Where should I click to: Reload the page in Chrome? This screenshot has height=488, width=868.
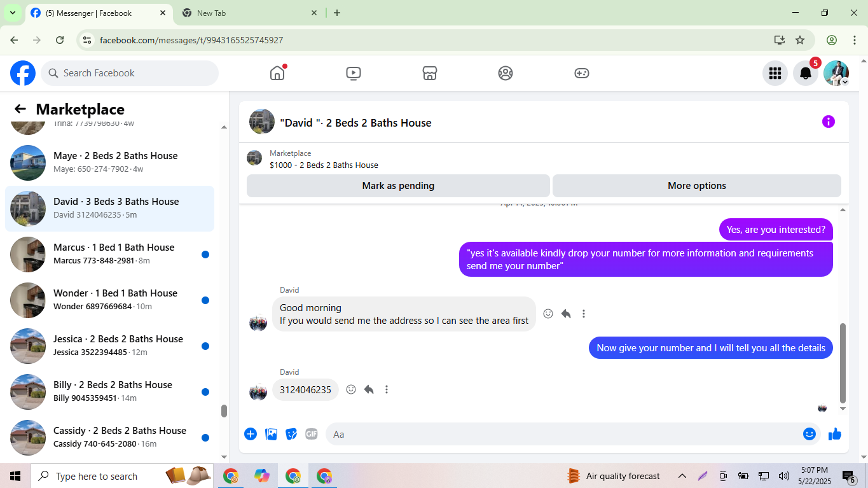pos(60,40)
